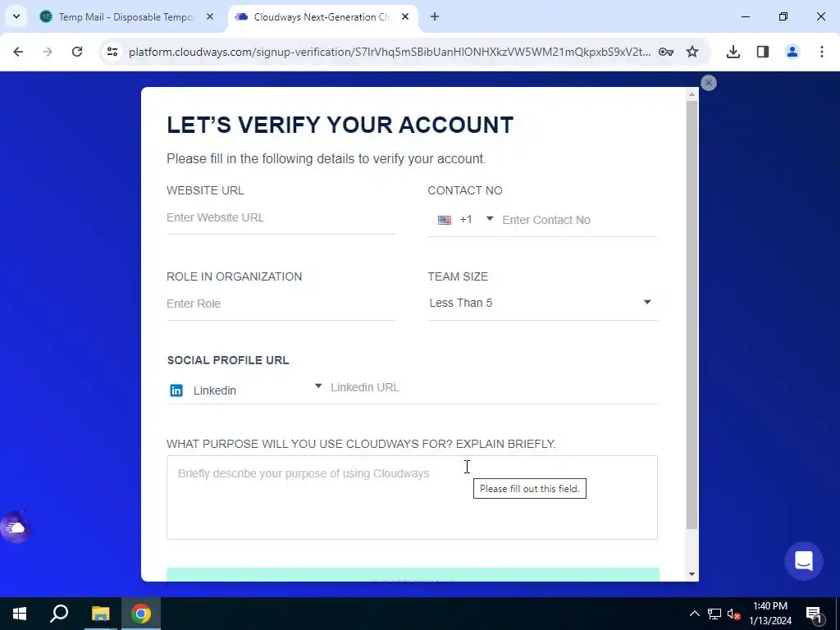840x630 pixels.
Task: Click the network status tray icon
Action: pyautogui.click(x=714, y=614)
